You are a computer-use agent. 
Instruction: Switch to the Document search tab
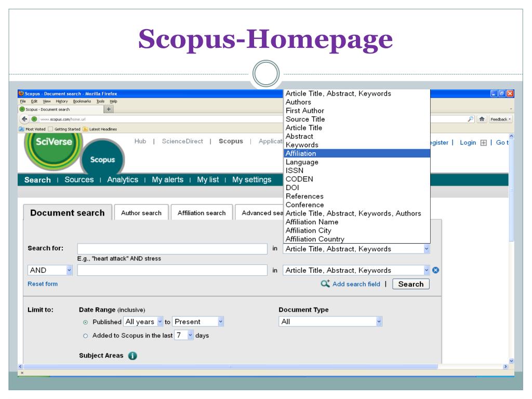pos(68,212)
